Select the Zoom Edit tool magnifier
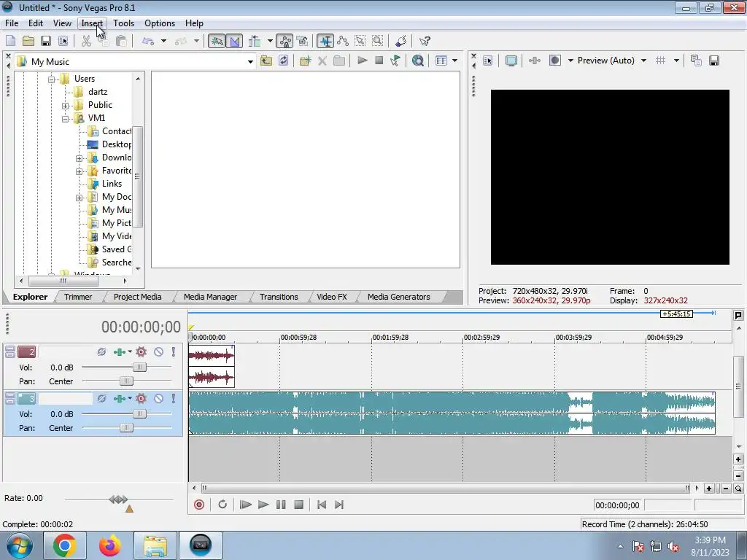Screen dimensions: 747x560 (x=378, y=42)
